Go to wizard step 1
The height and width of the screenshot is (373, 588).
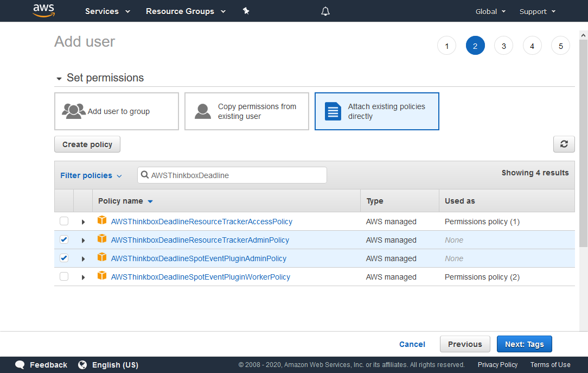[x=446, y=46]
